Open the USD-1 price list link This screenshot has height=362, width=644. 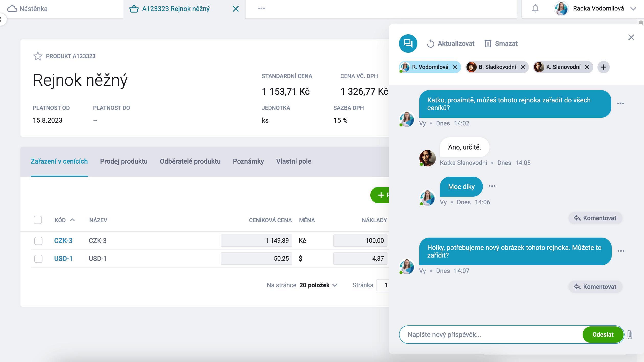(x=63, y=259)
